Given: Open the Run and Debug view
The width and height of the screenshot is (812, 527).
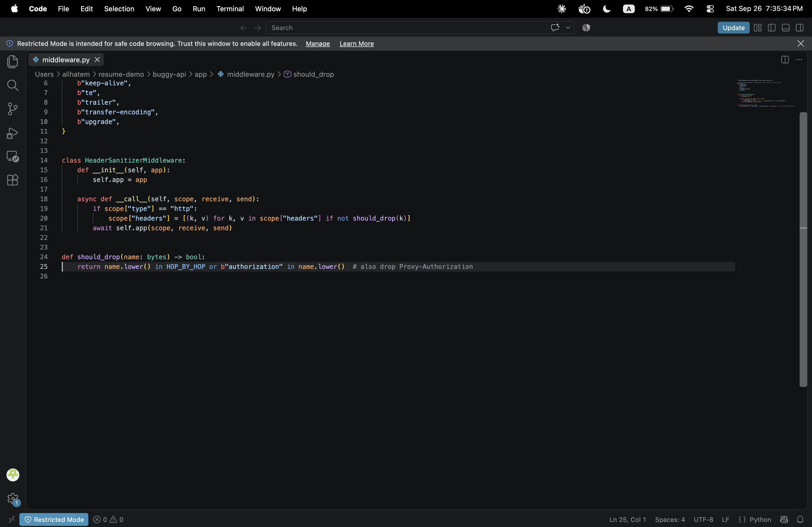Looking at the screenshot, I should tap(13, 133).
